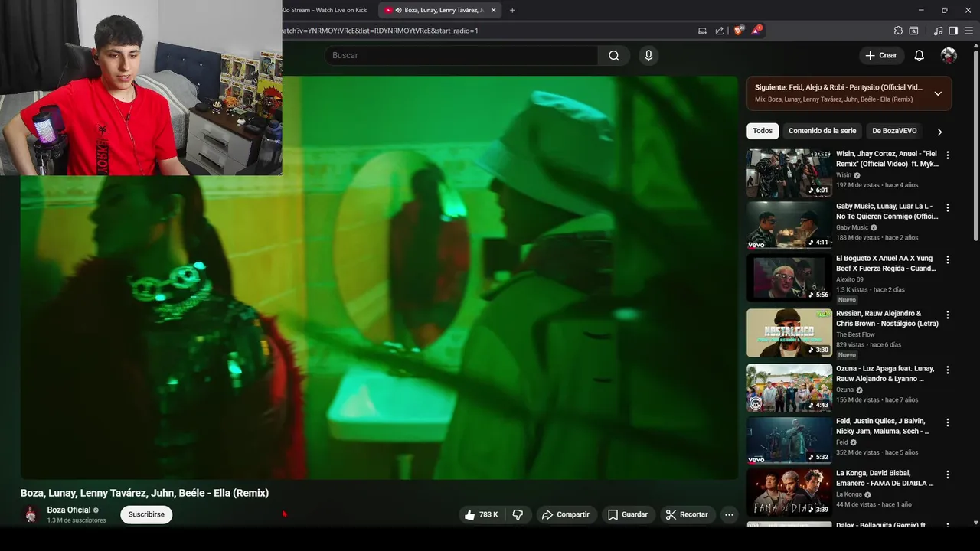Click the Recortar clip button
Viewport: 980px width, 551px height.
point(687,514)
